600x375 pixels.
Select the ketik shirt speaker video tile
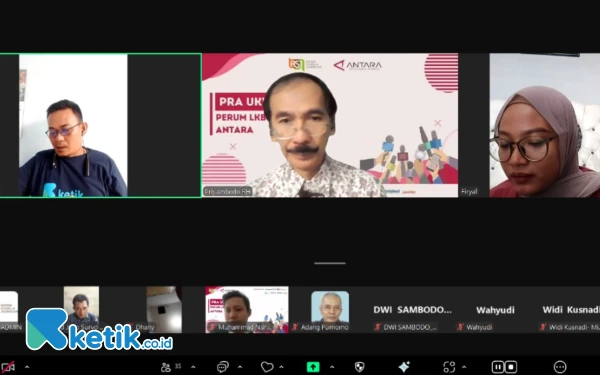click(x=101, y=126)
